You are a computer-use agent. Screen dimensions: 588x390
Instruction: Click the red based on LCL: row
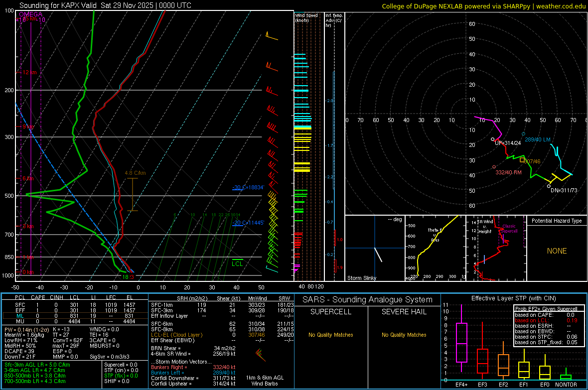click(x=546, y=320)
